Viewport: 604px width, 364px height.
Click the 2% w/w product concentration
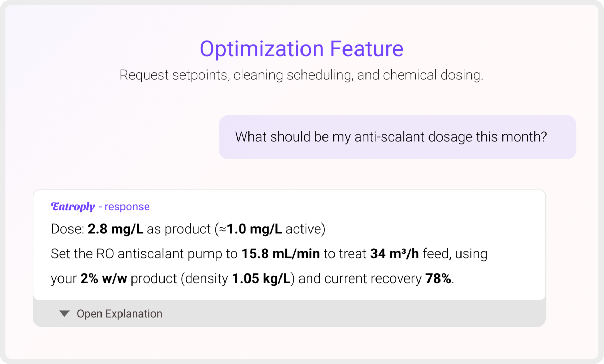click(104, 278)
